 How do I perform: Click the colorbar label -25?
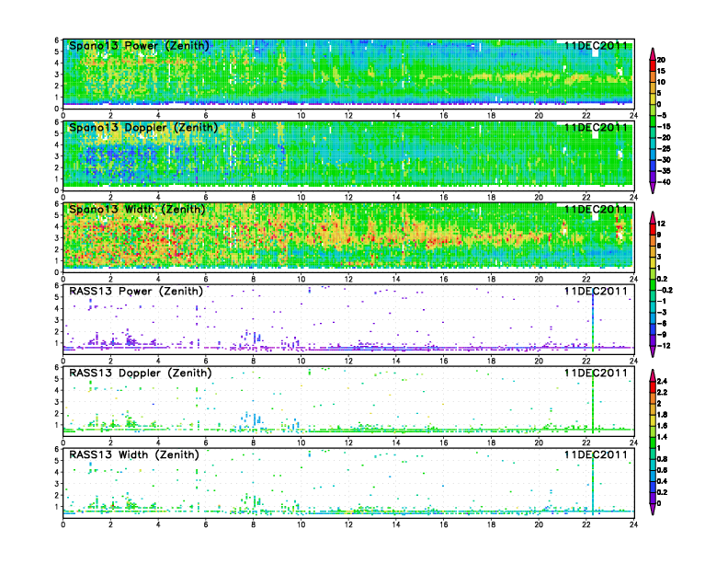point(664,149)
